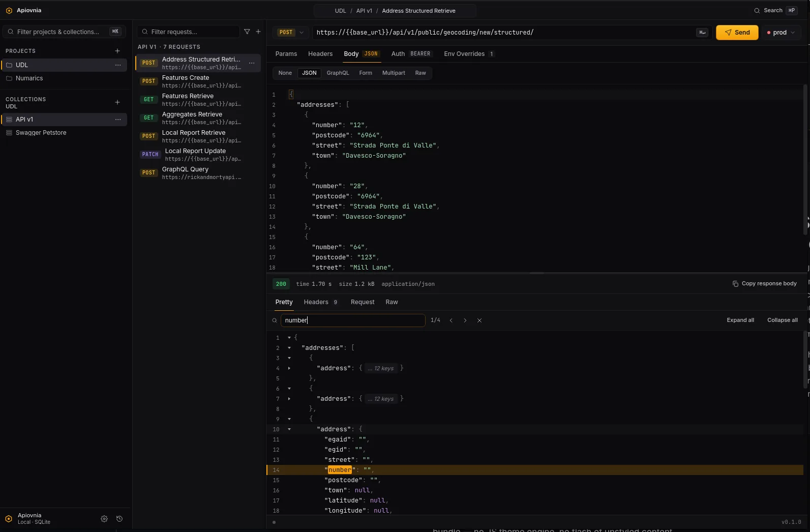
Task: Select the JSON body type
Action: coord(309,73)
